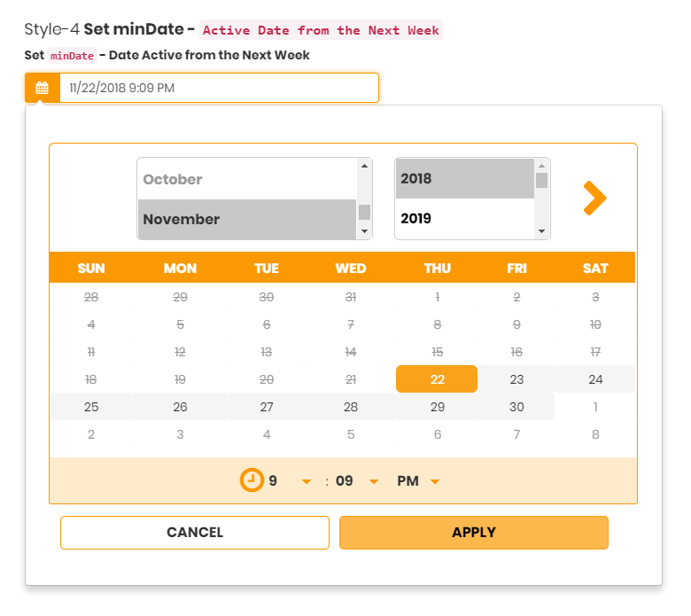Open the minutes dropdown arrow
Viewport: 691px width, 616px height.
point(374,481)
